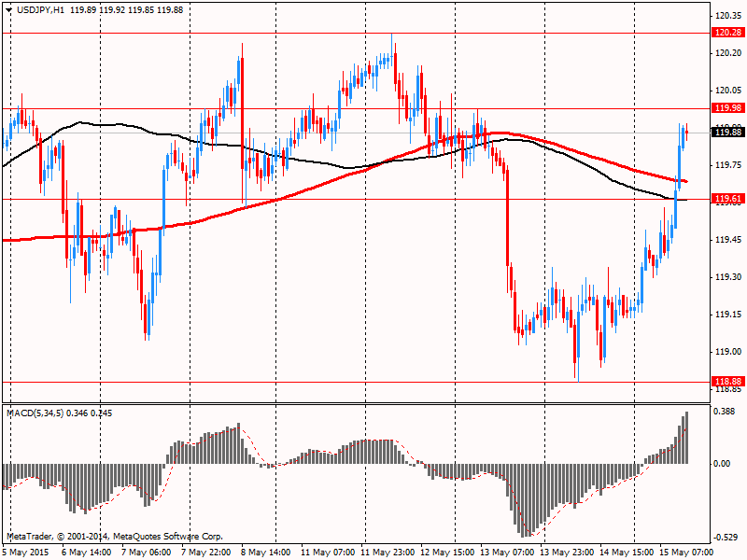Open the chart dropdown arrow beside USDJPY,H1
747x560 pixels.
[9, 10]
